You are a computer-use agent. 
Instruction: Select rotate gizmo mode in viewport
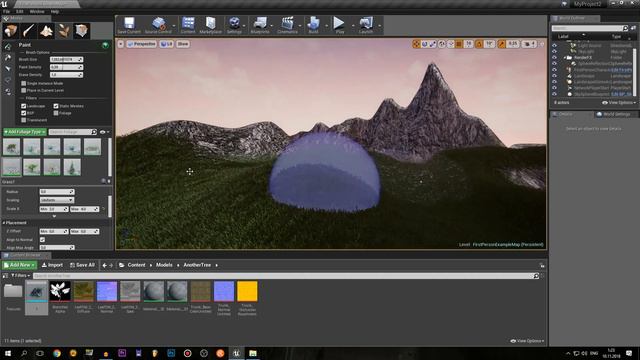click(x=424, y=44)
